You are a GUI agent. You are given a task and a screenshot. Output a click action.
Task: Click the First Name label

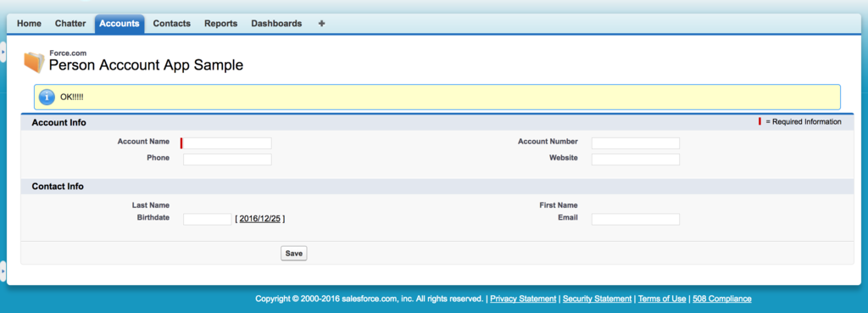tap(559, 205)
